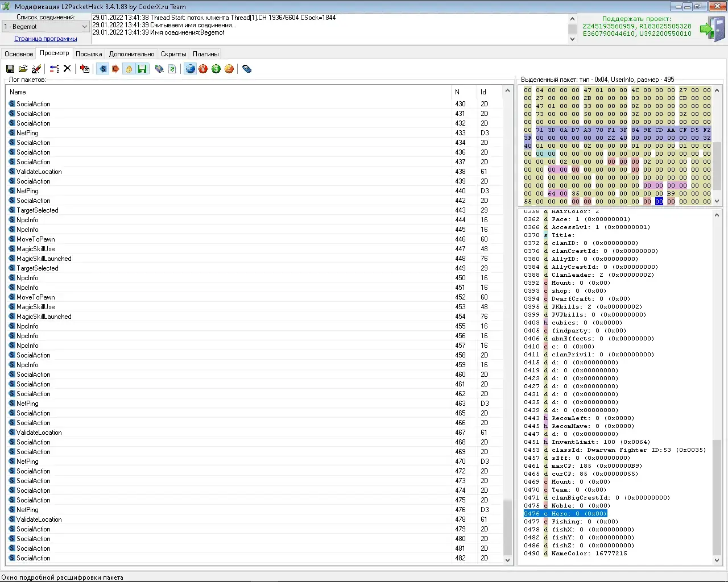This screenshot has width=728, height=582.
Task: Clear the packet log with the brush icon
Action: point(36,69)
